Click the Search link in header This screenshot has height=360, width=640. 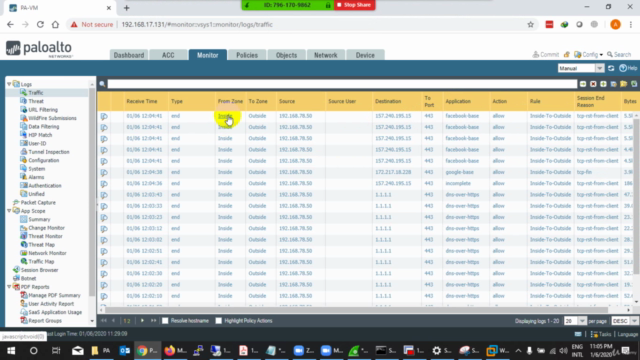point(619,54)
